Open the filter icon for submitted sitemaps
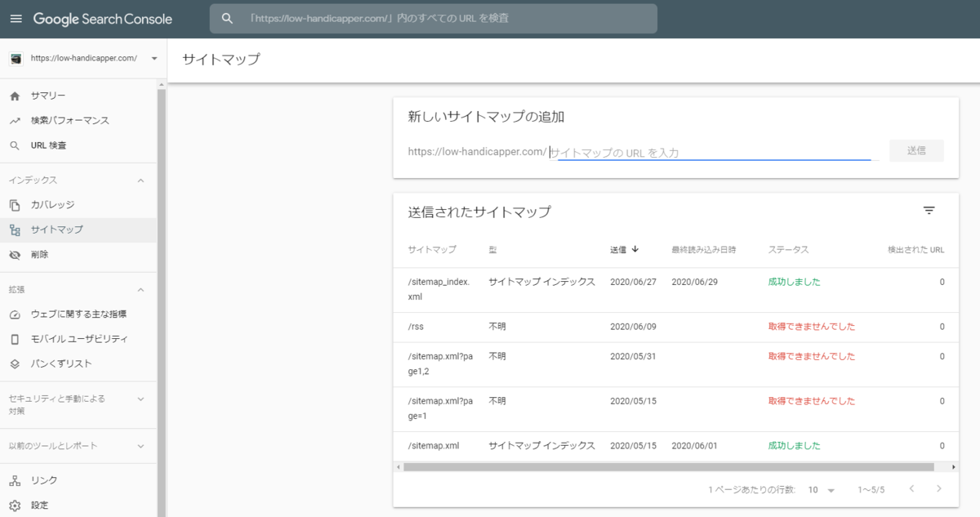Screen dimensions: 980x517 [x=929, y=211]
